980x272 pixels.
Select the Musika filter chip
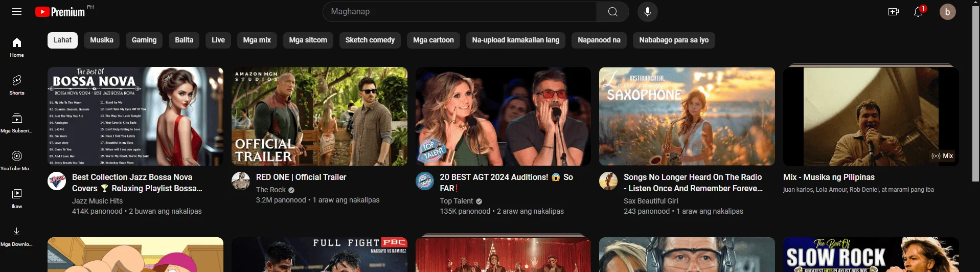click(102, 40)
